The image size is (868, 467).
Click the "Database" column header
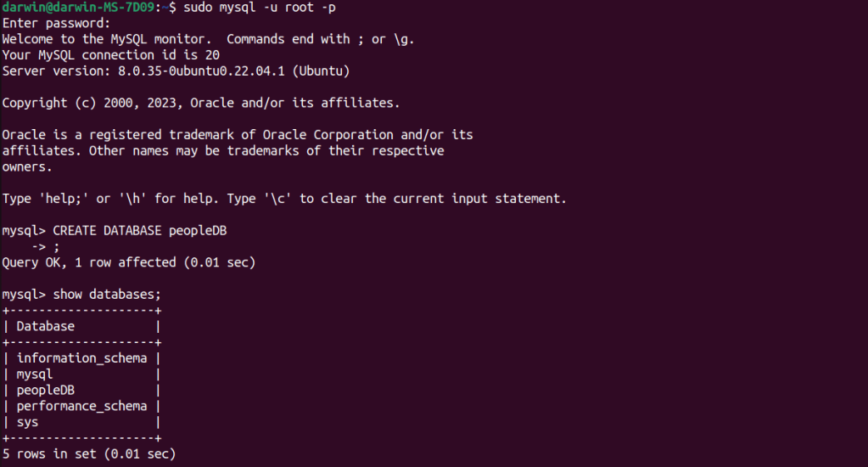(46, 326)
